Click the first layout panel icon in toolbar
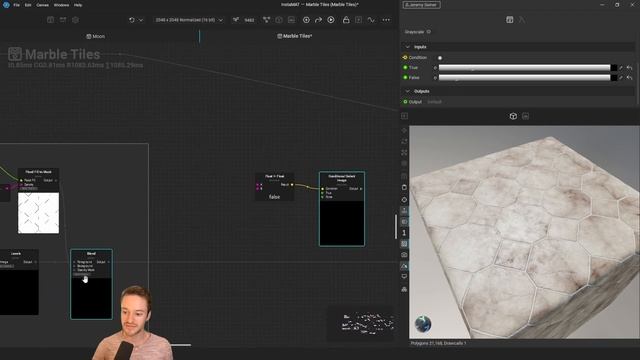Viewport: 640px width, 360px height. click(50, 20)
